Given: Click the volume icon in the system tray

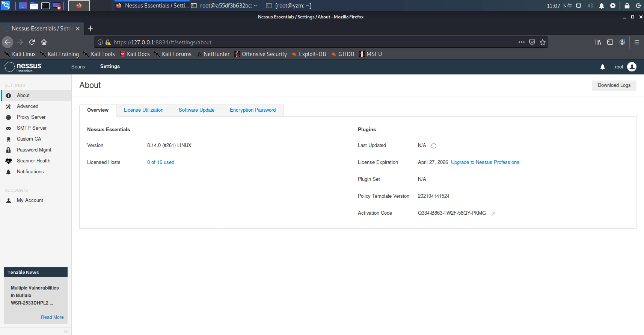Looking at the screenshot, I should pyautogui.click(x=590, y=6).
